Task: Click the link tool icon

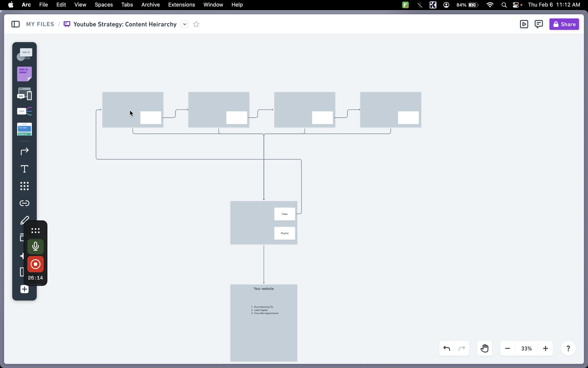Action: coord(24,203)
